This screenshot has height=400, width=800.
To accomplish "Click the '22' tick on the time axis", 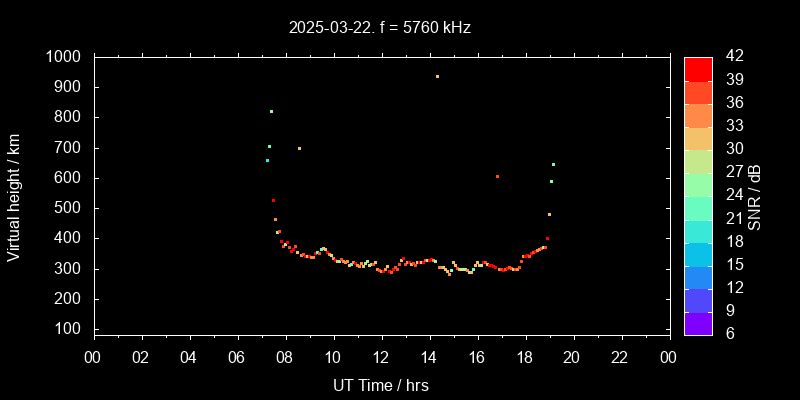I will click(x=621, y=358).
